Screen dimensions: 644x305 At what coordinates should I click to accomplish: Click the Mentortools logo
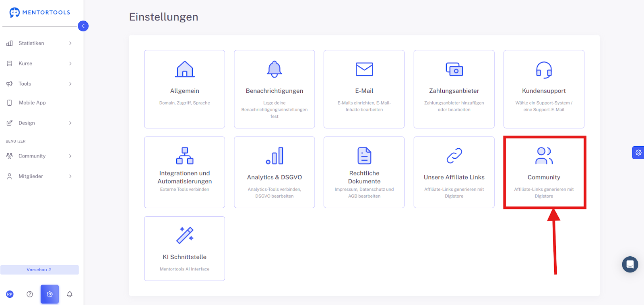tap(40, 12)
